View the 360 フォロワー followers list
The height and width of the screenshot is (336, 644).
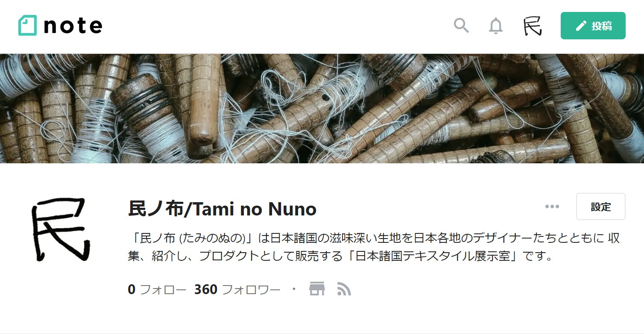point(237,289)
